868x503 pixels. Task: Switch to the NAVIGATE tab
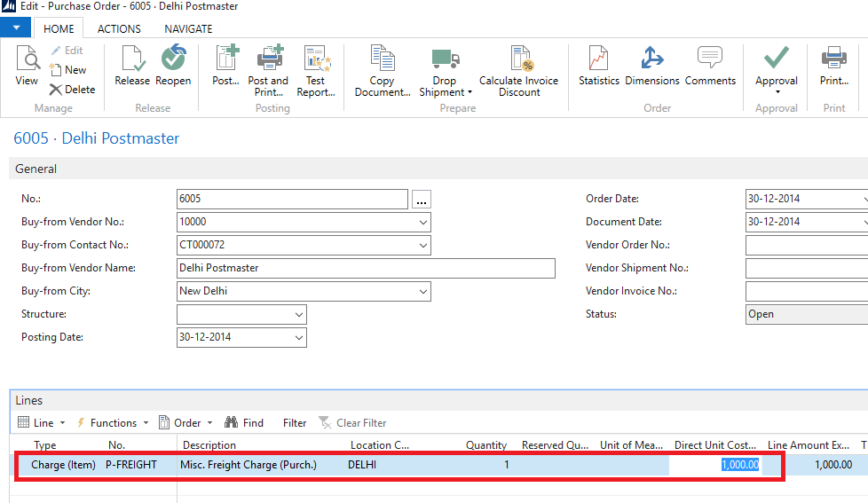click(188, 28)
